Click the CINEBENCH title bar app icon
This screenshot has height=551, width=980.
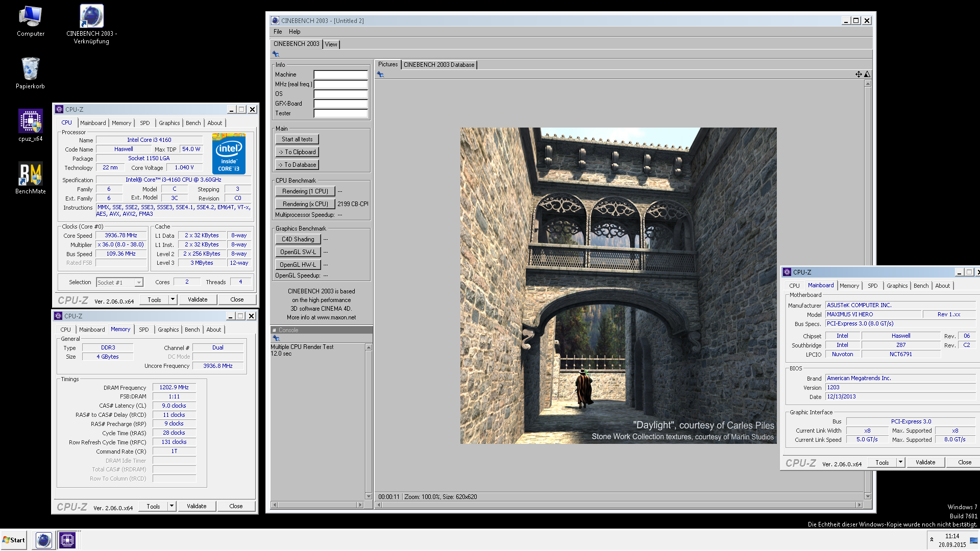click(275, 20)
